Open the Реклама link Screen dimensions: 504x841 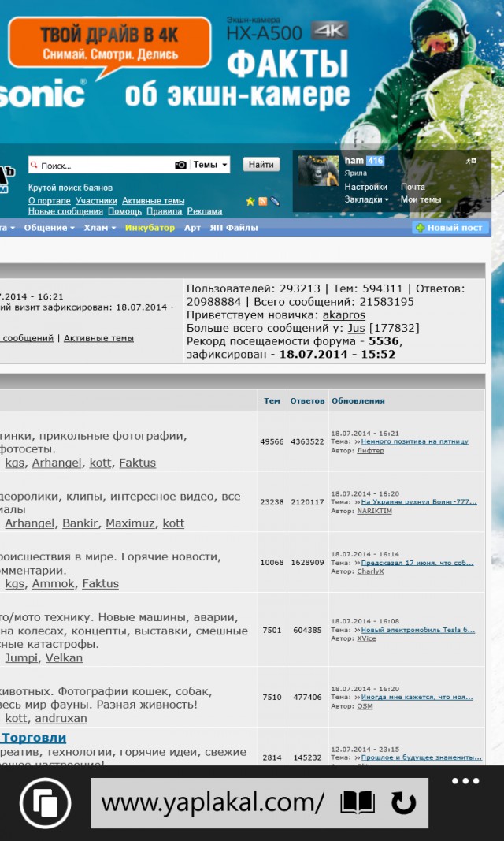205,211
